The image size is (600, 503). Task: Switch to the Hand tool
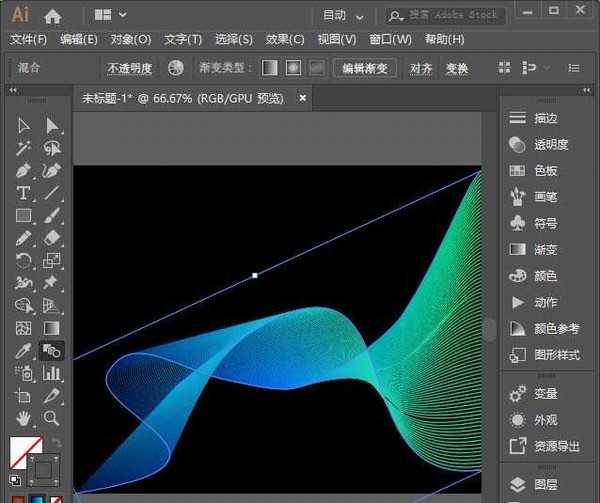tap(24, 418)
